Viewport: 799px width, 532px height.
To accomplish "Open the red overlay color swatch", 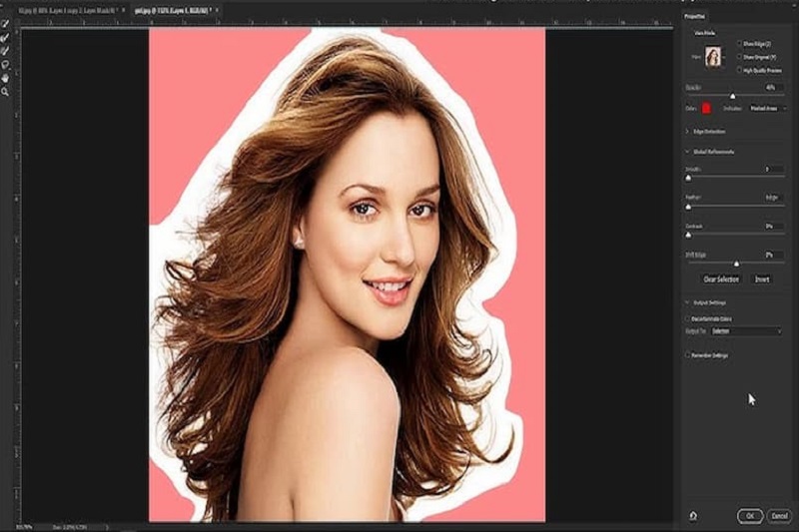I will pos(706,108).
